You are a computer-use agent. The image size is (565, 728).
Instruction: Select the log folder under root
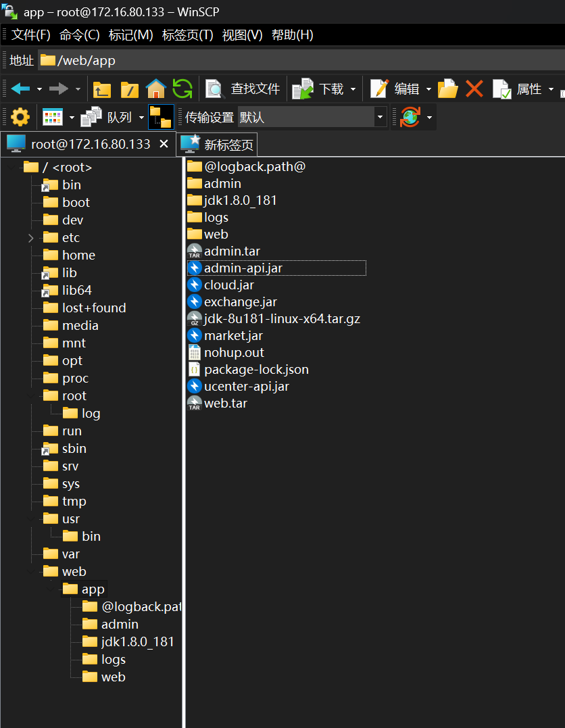pos(81,413)
